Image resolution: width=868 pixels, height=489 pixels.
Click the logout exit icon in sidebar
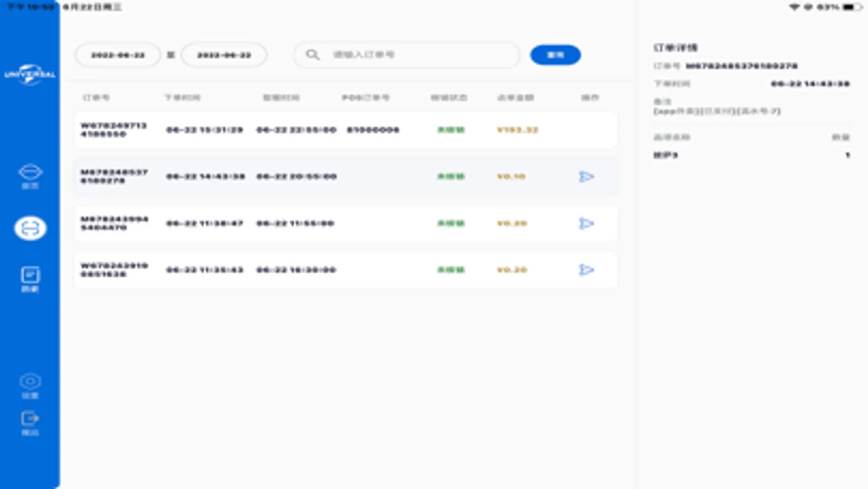pyautogui.click(x=30, y=423)
